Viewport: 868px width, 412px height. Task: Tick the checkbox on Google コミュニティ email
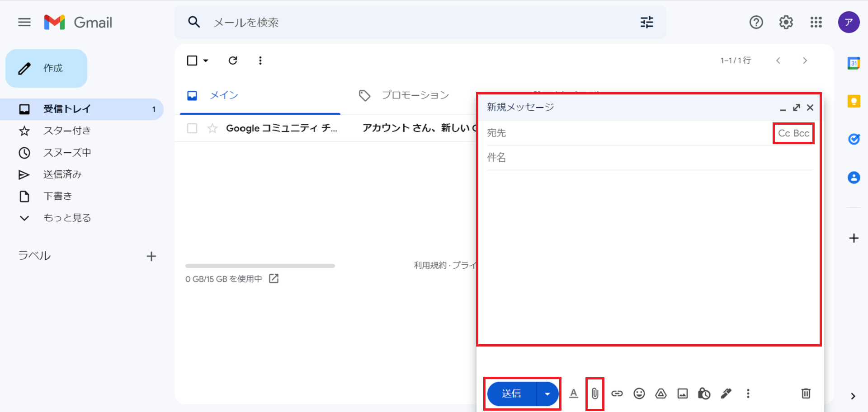192,128
